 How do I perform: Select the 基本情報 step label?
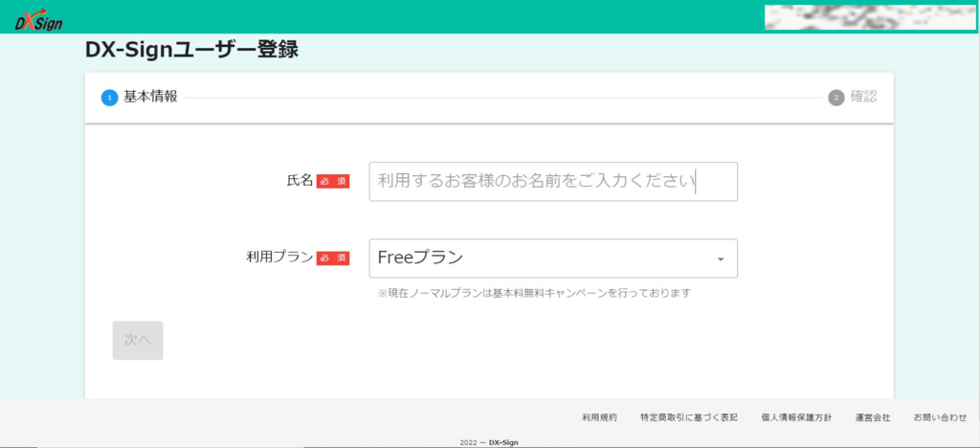[x=150, y=97]
